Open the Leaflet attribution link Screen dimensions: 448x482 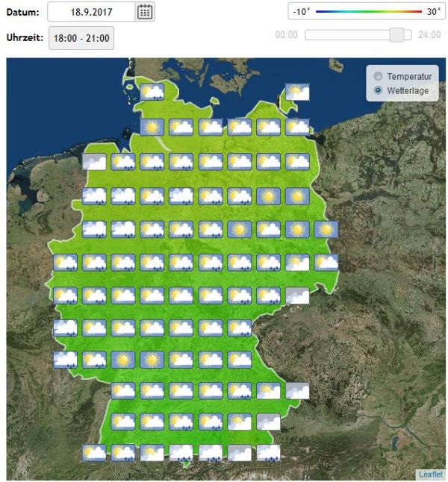[x=431, y=474]
